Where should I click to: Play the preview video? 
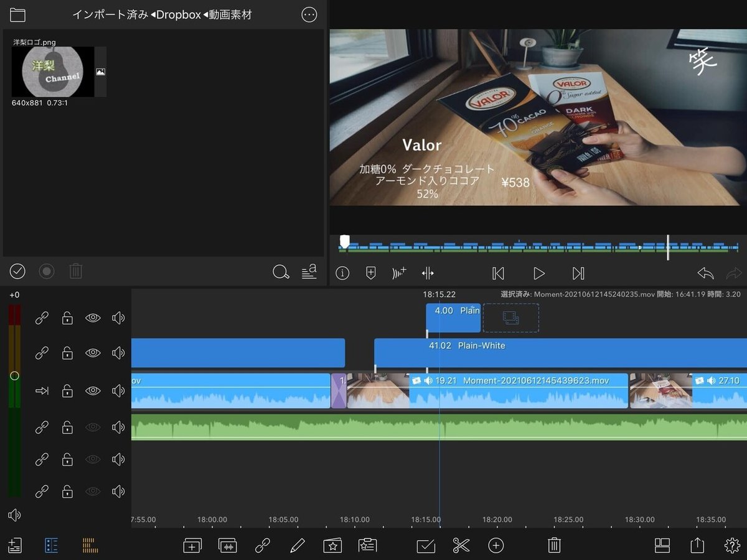point(538,273)
